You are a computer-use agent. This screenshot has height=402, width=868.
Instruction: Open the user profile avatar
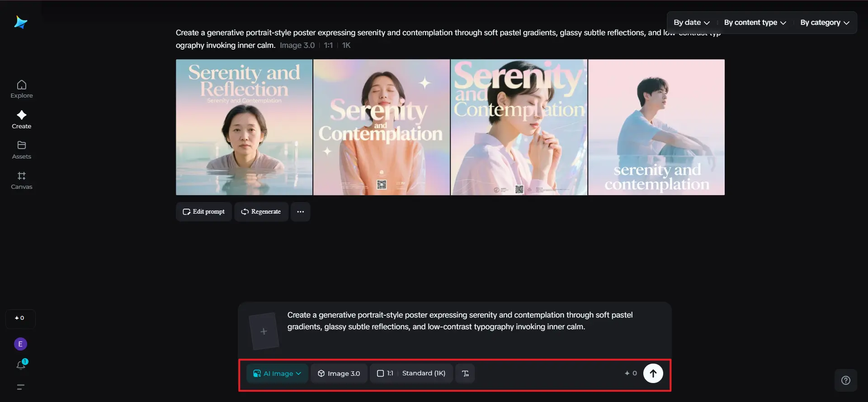[x=20, y=344]
